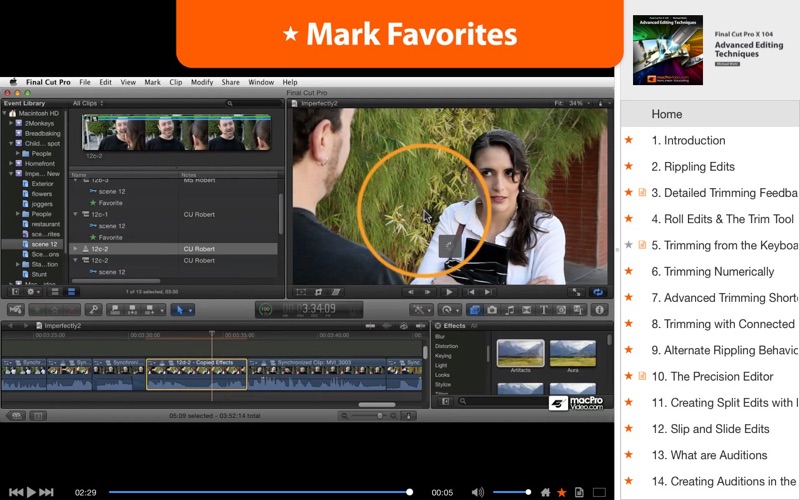800x500 pixels.
Task: Open the Themes browser icon
Action: coord(579,310)
